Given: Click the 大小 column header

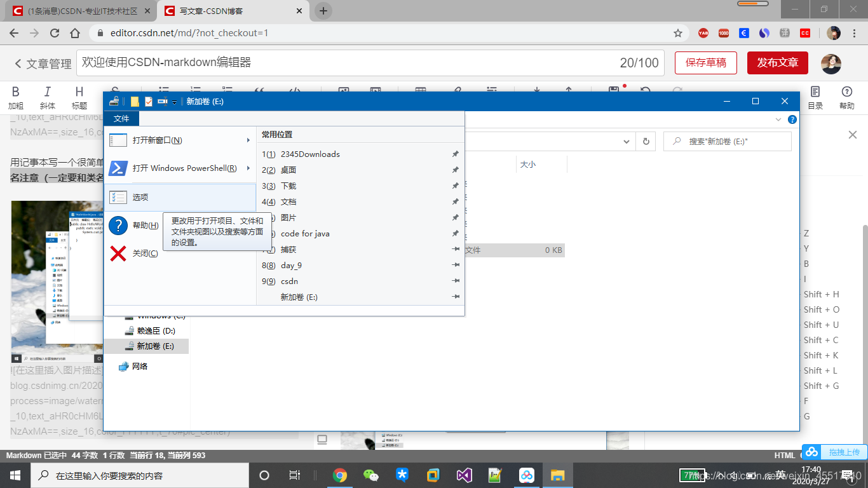Looking at the screenshot, I should [528, 164].
